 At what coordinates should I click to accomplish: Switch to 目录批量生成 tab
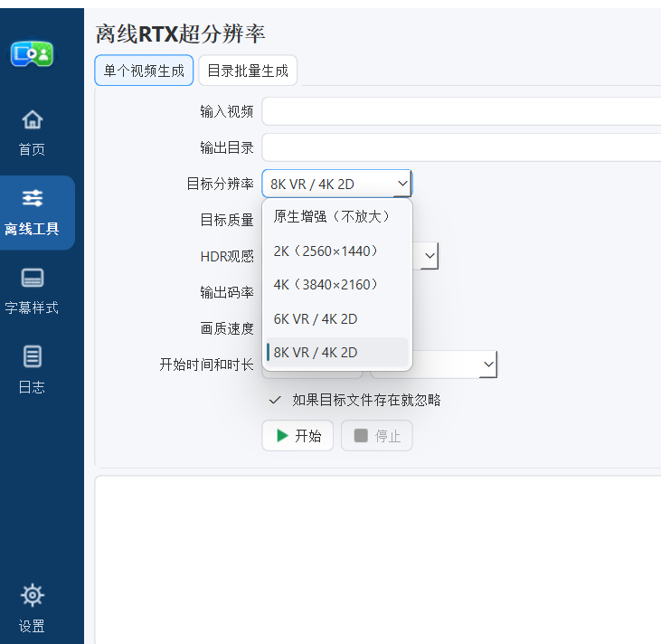coord(248,71)
